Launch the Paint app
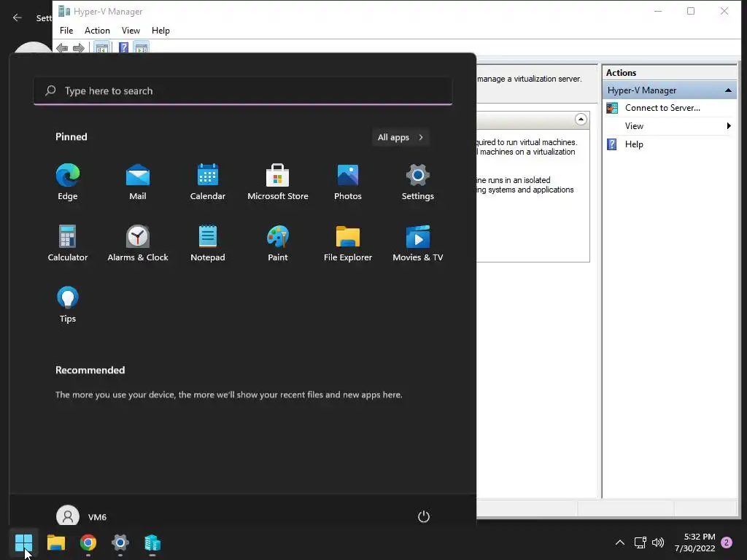Screen dimensions: 747x560 pos(278,244)
